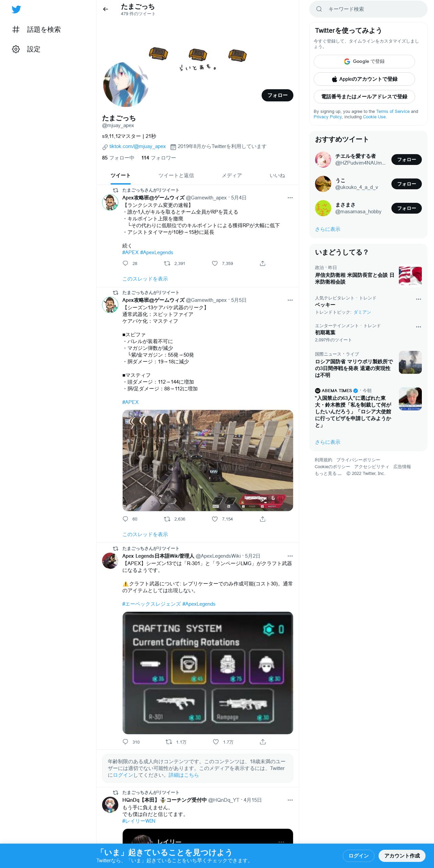Switch to メディア tab

point(232,175)
